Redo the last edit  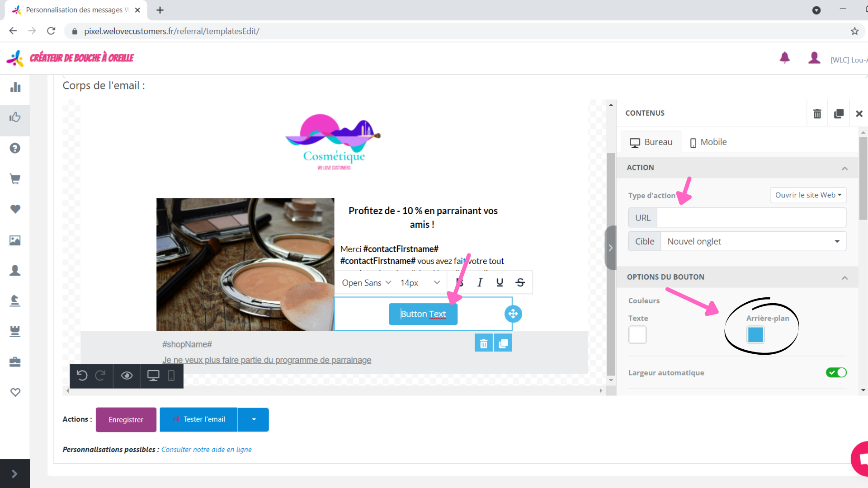click(x=100, y=376)
